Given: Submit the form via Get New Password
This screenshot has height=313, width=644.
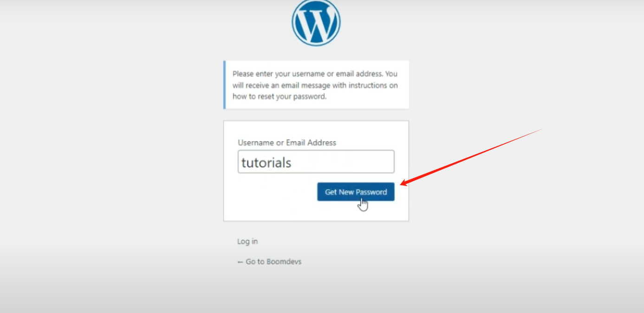Looking at the screenshot, I should click(x=356, y=192).
